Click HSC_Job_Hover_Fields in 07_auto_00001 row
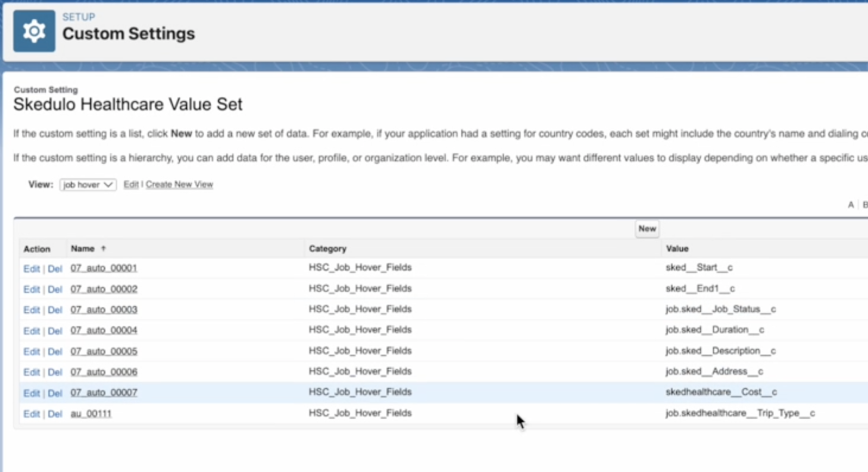868x472 pixels. coord(360,267)
